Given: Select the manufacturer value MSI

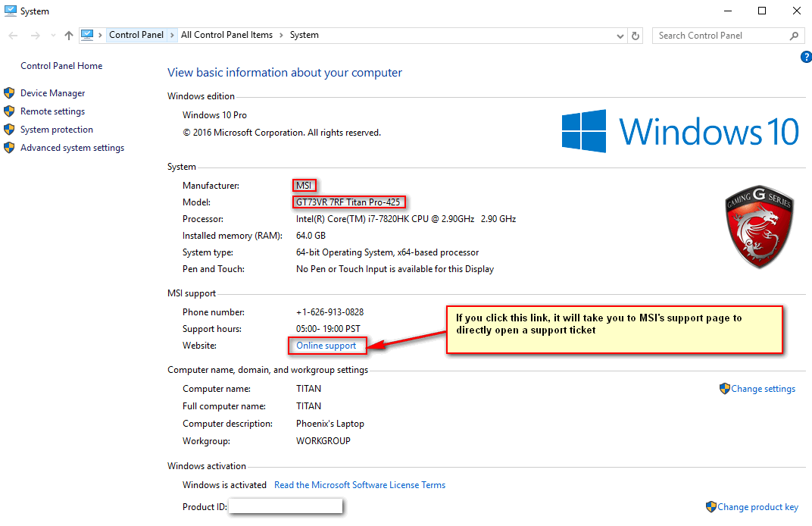Looking at the screenshot, I should pyautogui.click(x=304, y=186).
